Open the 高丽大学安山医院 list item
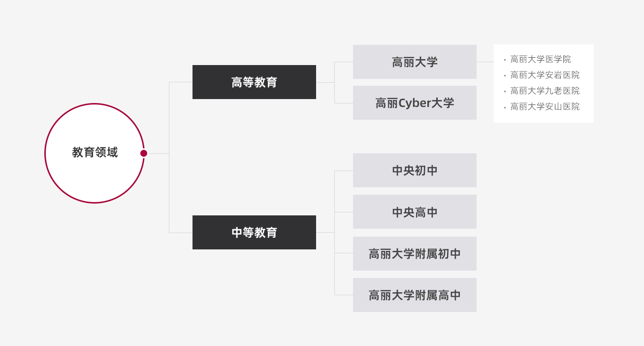The image size is (644, 346). coord(545,107)
